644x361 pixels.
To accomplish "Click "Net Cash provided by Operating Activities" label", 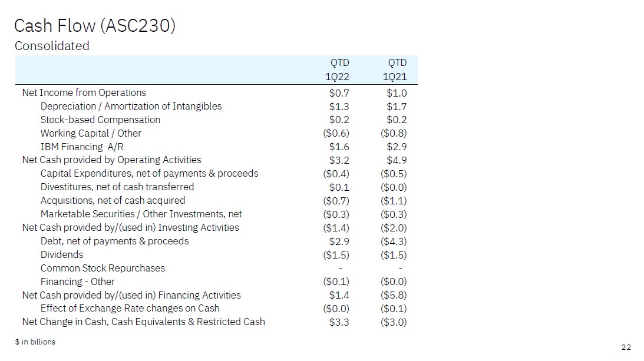I will (111, 160).
